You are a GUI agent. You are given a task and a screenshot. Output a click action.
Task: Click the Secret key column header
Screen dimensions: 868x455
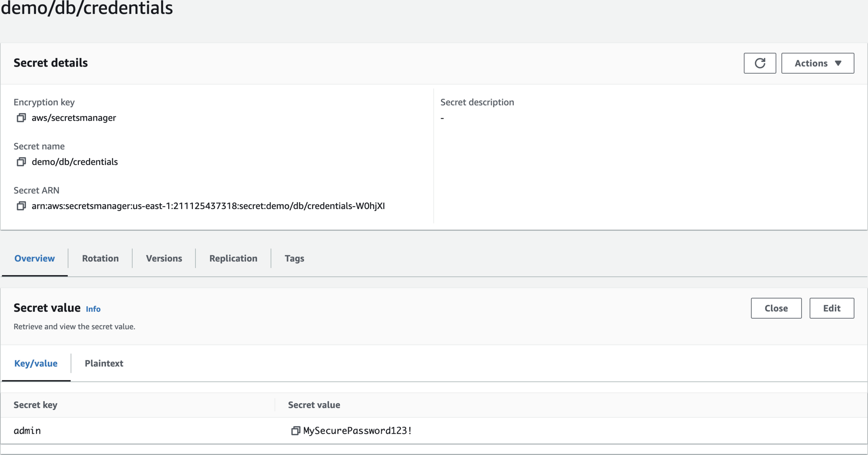click(x=35, y=405)
